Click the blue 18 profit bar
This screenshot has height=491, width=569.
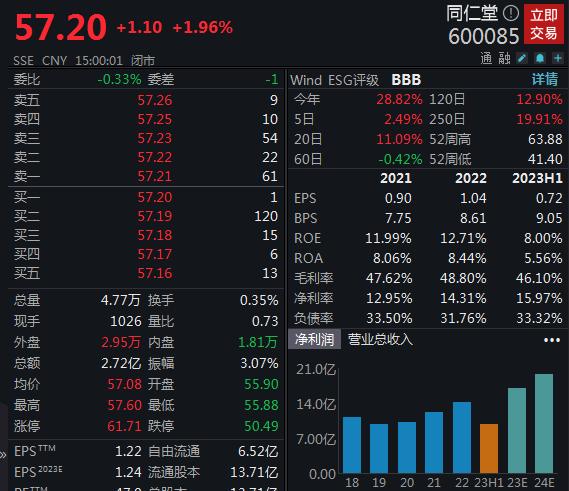pos(352,445)
